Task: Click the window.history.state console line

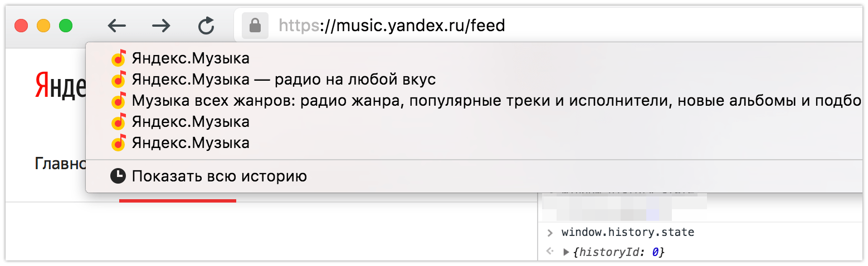Action: [x=627, y=232]
